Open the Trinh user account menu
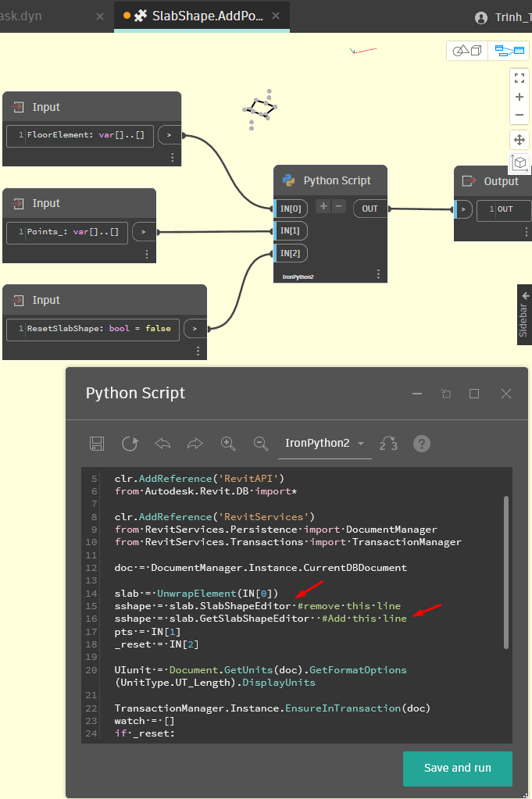This screenshot has height=799, width=532. click(x=504, y=18)
